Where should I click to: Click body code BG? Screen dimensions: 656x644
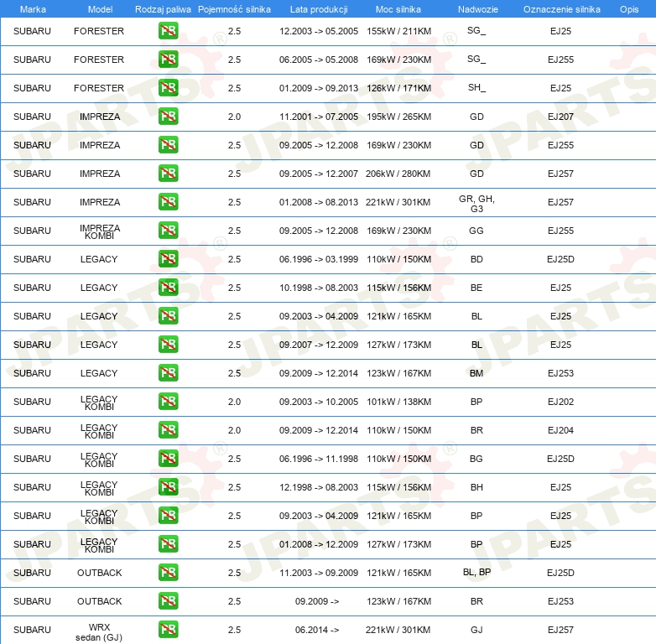(x=476, y=459)
